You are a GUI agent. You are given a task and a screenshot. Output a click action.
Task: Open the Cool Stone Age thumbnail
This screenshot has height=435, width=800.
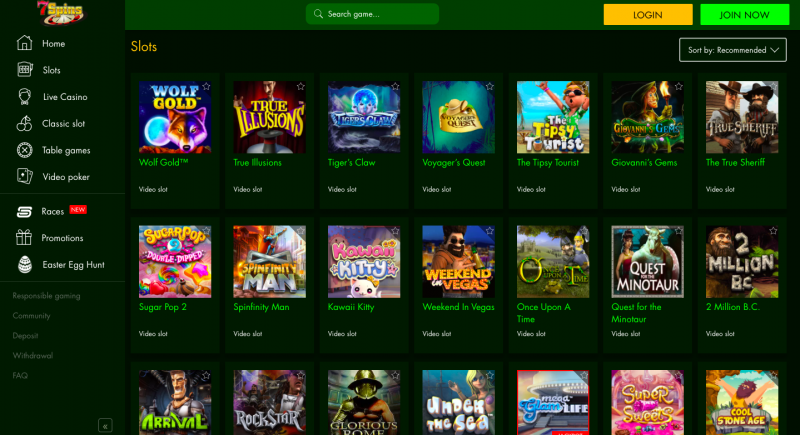(742, 402)
